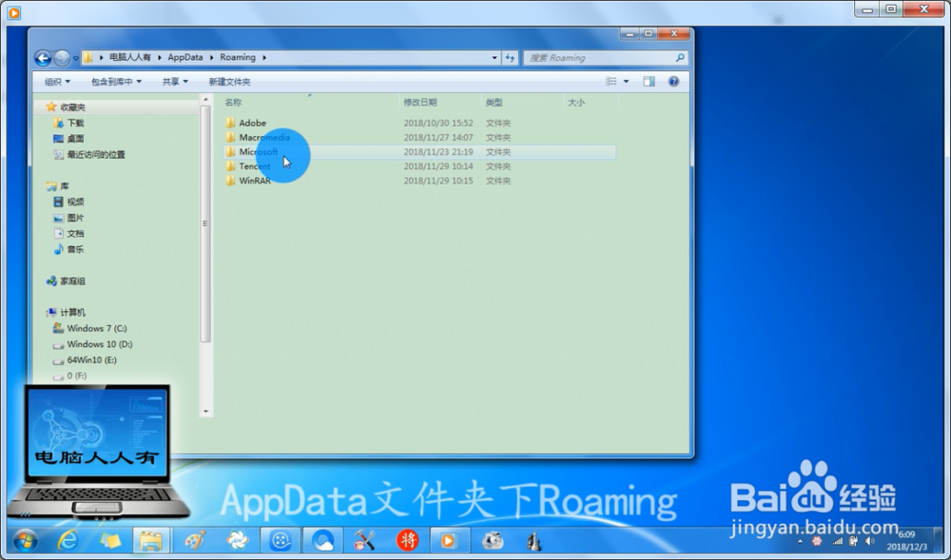Open the pinwheel taskbar icon
951x560 pixels.
[x=237, y=540]
